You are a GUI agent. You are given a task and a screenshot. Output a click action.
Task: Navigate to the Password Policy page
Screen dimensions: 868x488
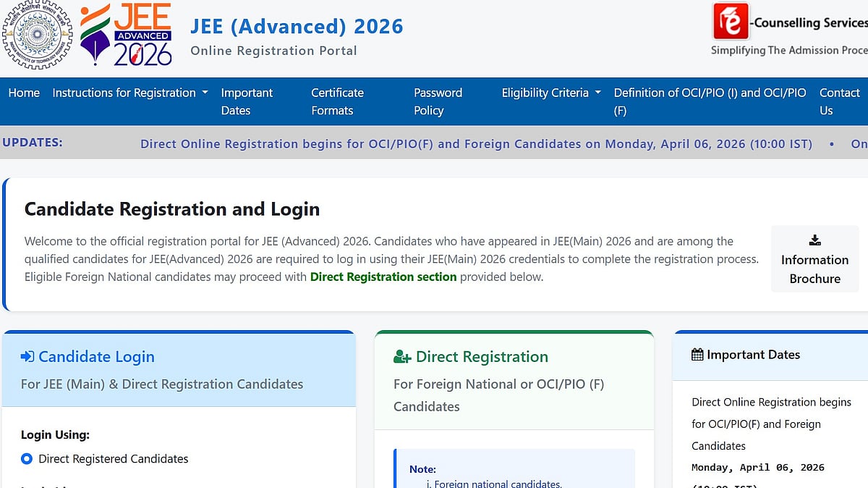[x=438, y=101]
